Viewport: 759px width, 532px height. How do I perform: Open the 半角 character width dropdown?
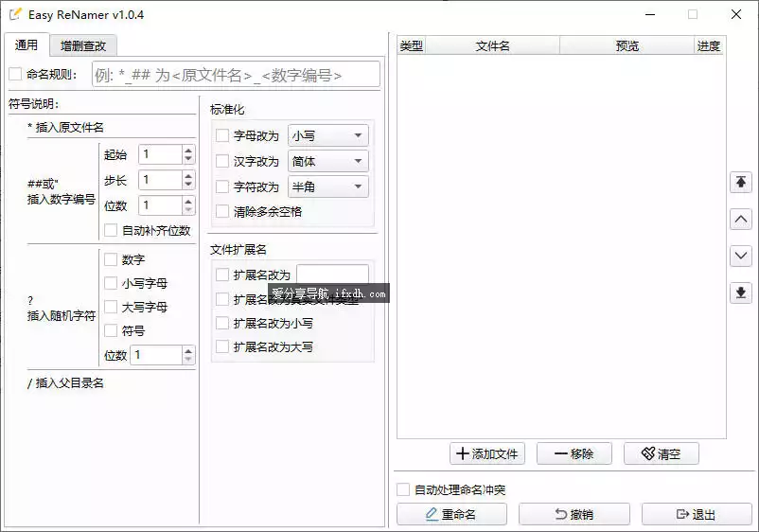(328, 186)
